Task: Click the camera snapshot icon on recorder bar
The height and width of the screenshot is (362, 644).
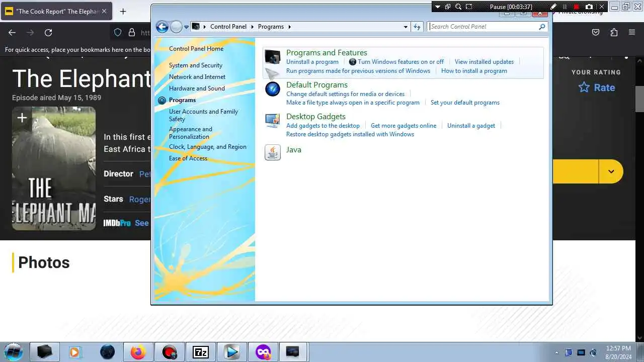Action: [589, 7]
